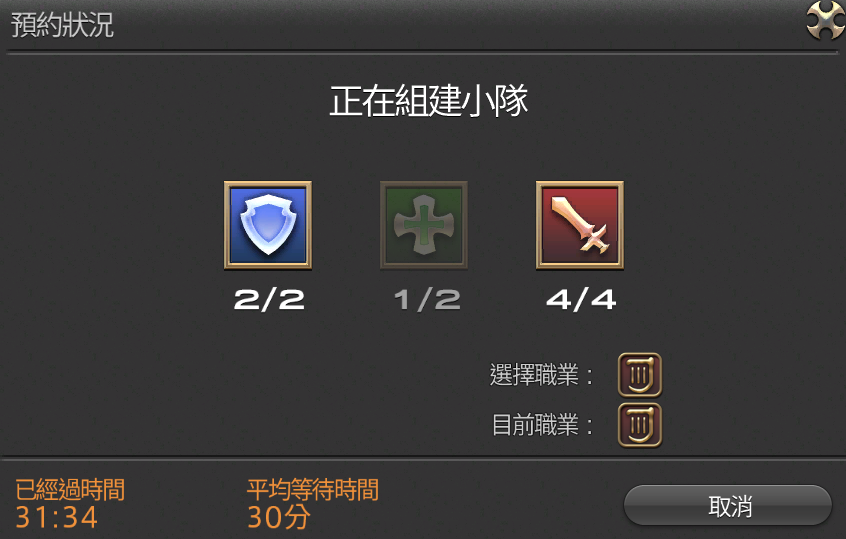Cancel the queue with the 取消 button
846x539 pixels.
pyautogui.click(x=728, y=506)
